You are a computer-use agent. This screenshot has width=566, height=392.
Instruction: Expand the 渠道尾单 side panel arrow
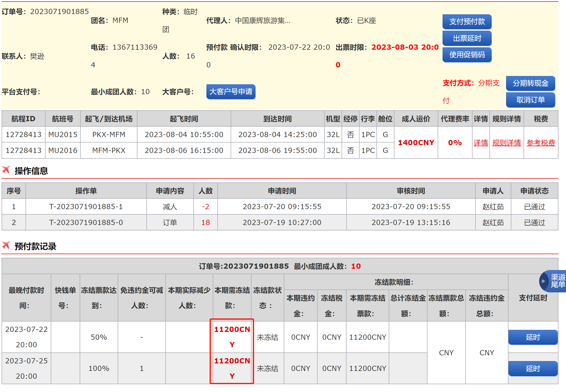[543, 281]
